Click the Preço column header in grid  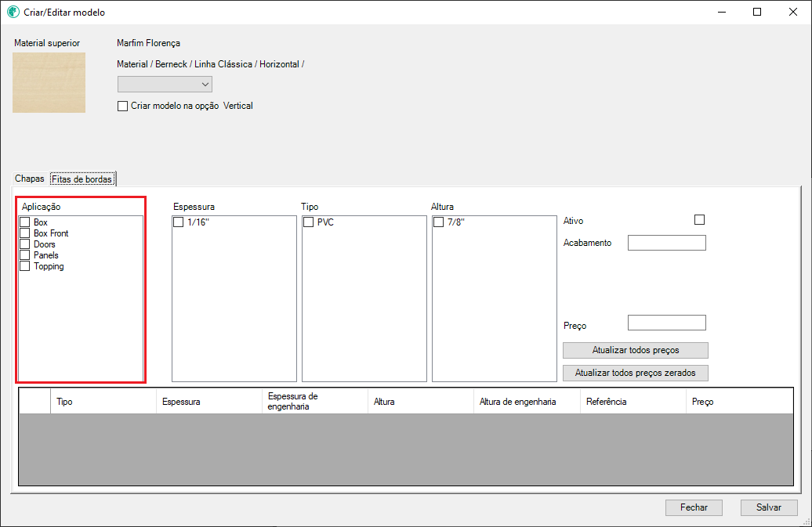740,402
